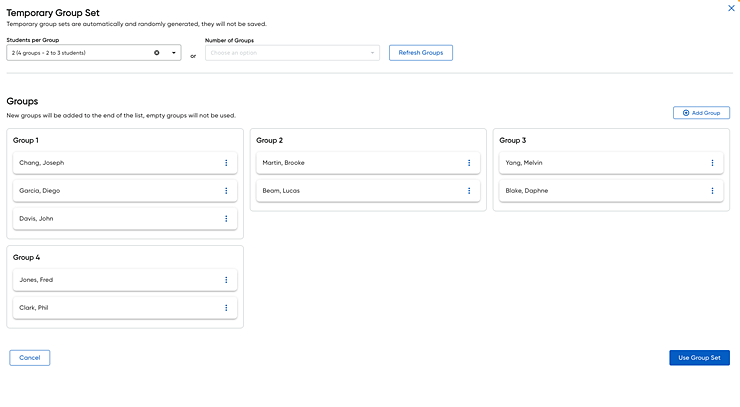Click the Students per Group value field
The height and width of the screenshot is (407, 740).
pos(94,53)
